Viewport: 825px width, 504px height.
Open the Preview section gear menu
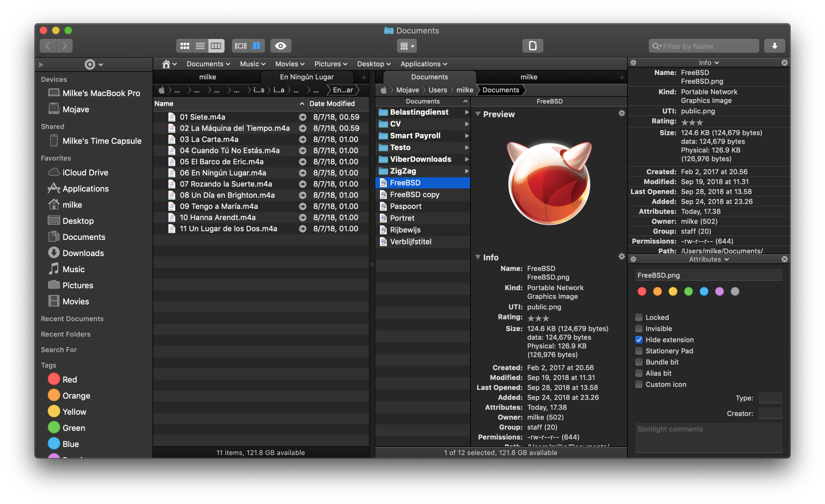click(x=621, y=113)
